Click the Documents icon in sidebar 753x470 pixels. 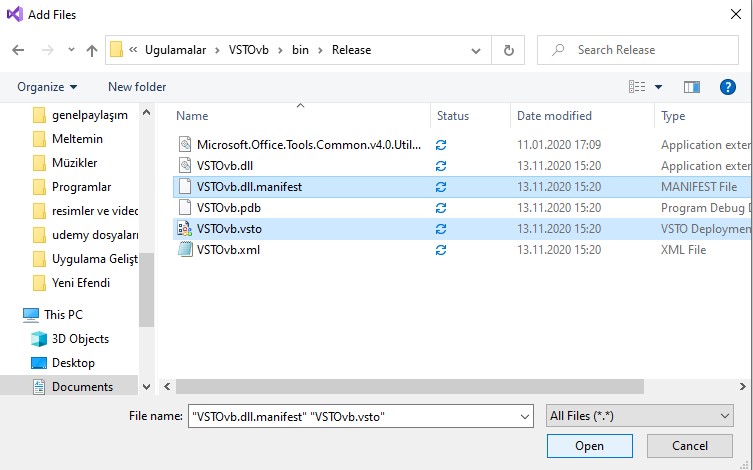39,386
